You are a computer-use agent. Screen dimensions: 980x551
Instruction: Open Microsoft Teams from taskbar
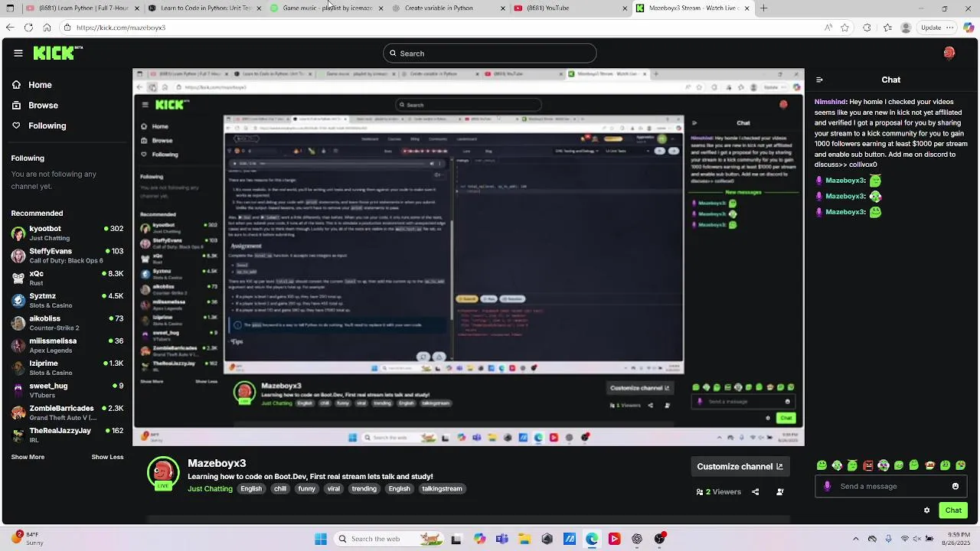pos(501,539)
